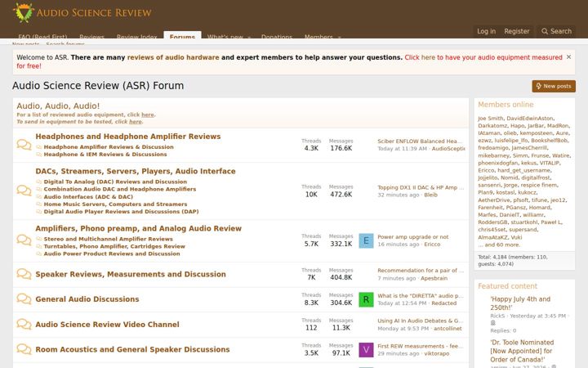This screenshot has width=588, height=368.
Task: Click the Room Acoustics forum bubble icon
Action: coord(24,349)
